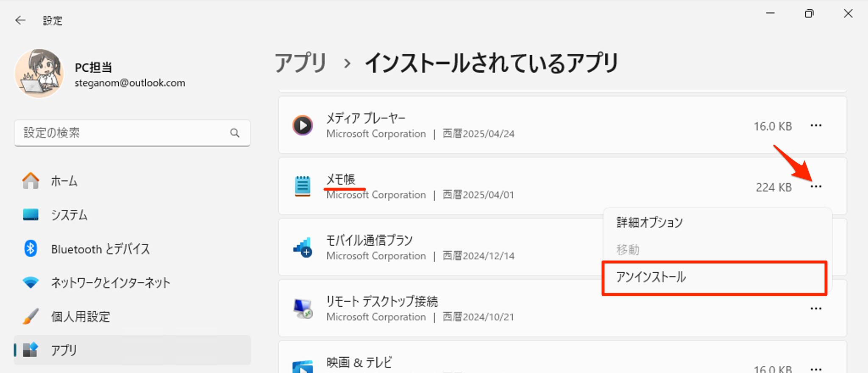The width and height of the screenshot is (868, 373).
Task: Click the search magnifier icon
Action: click(x=235, y=133)
